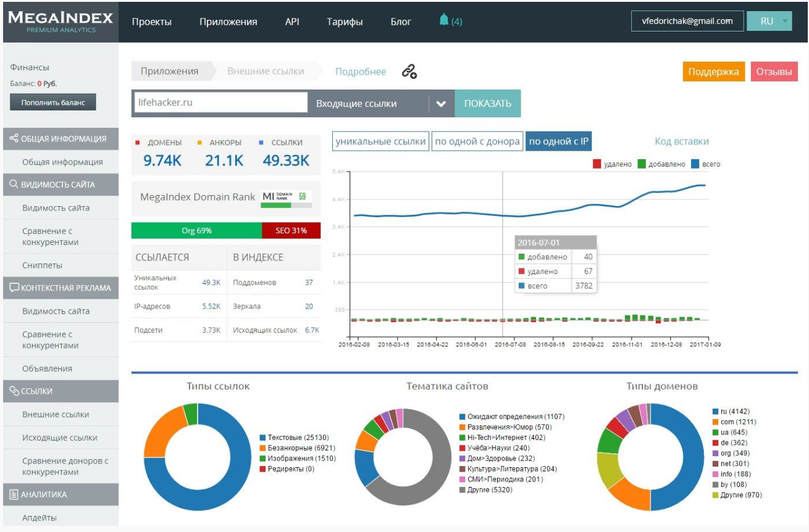Click the Пополнить баланс button

point(53,102)
